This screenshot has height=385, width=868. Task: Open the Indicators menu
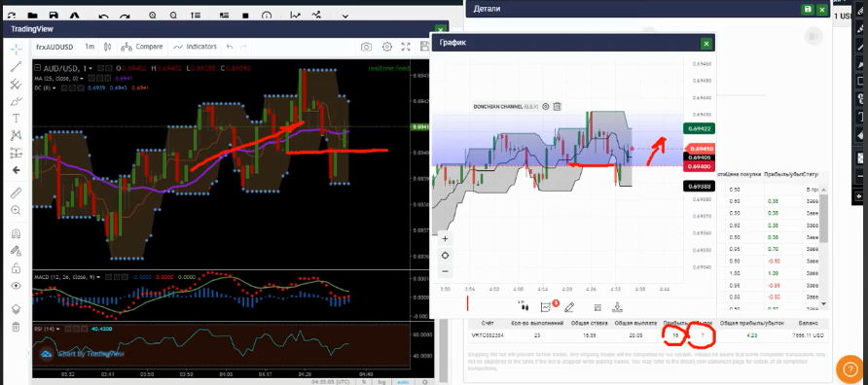point(195,47)
